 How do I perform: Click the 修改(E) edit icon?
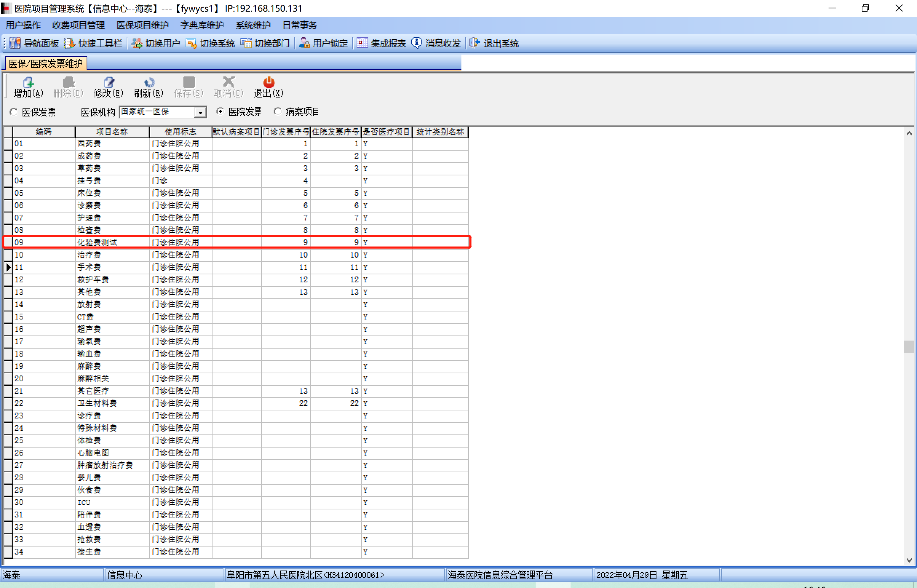pyautogui.click(x=108, y=83)
